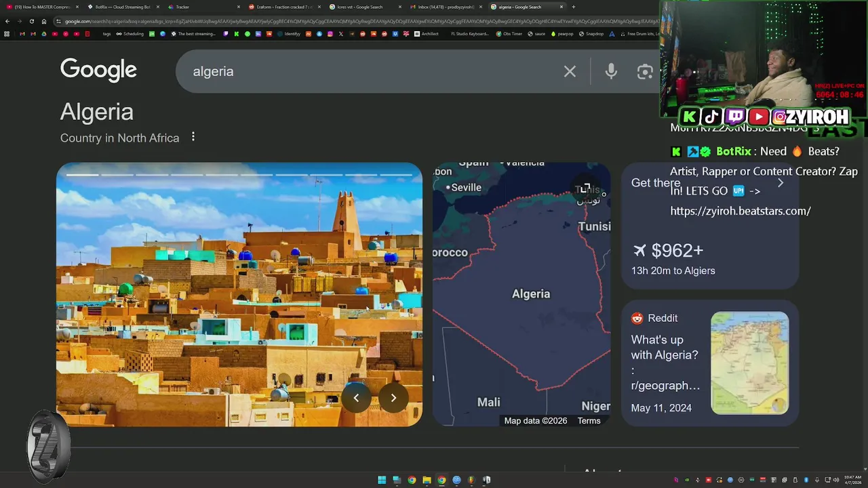Close the algeria Google Search tab
868x488 pixels.
click(x=561, y=7)
